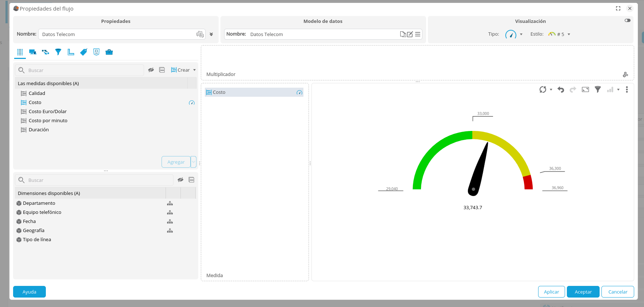Viewport: 644px width, 307px height.
Task: Open the toolbox tab icon
Action: point(109,52)
